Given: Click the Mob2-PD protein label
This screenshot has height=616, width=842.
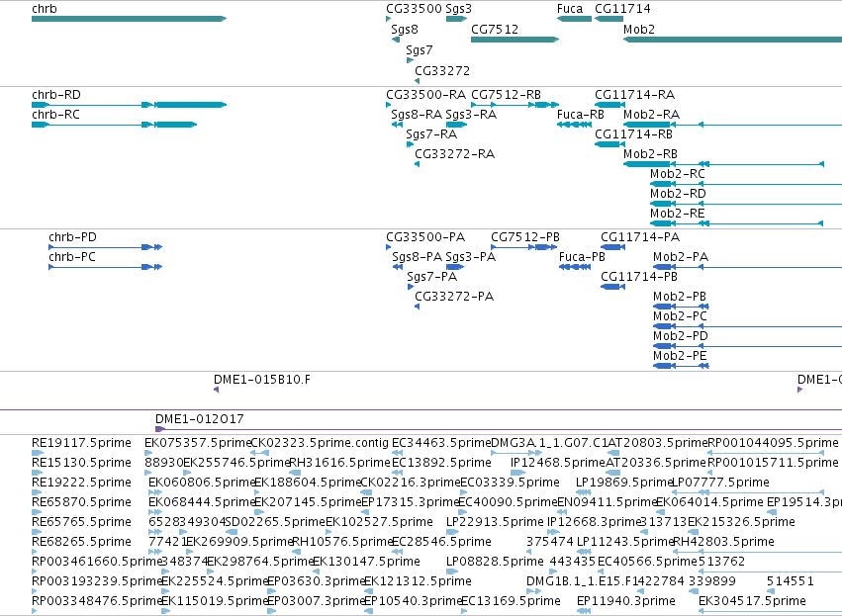Looking at the screenshot, I should pyautogui.click(x=681, y=337).
